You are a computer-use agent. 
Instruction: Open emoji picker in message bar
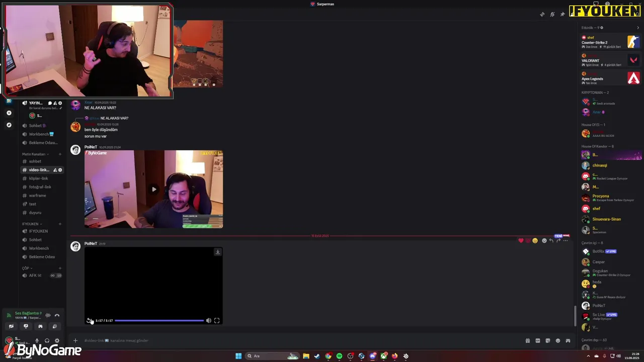point(557,340)
